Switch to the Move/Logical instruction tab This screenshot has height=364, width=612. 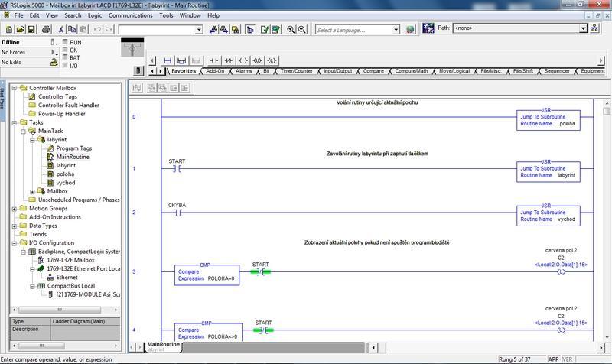click(x=454, y=71)
